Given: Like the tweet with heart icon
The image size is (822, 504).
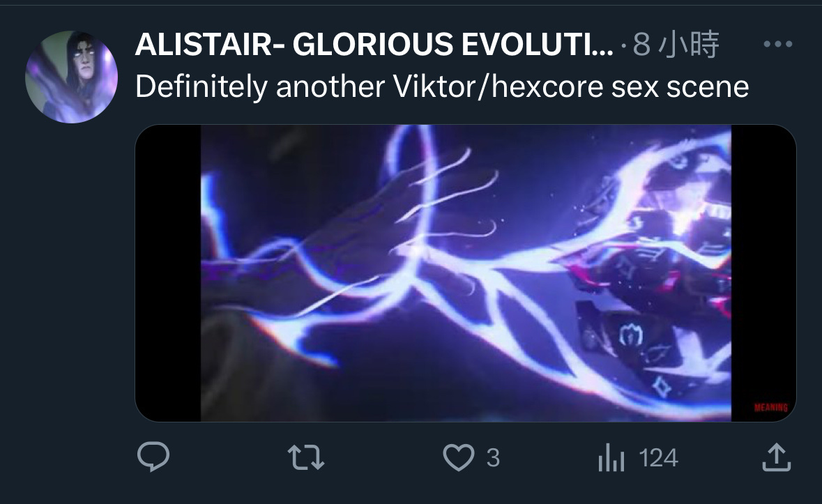Looking at the screenshot, I should tap(458, 457).
